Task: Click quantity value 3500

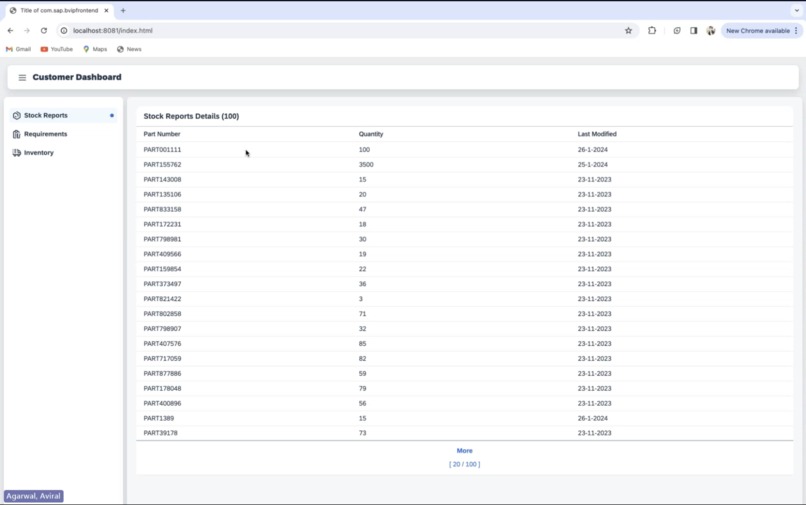Action: click(x=366, y=165)
